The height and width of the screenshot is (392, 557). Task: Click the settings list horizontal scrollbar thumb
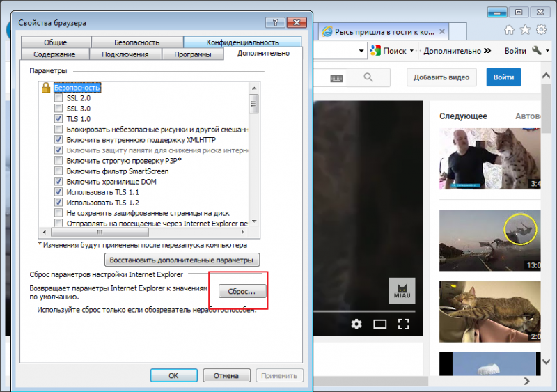pyautogui.click(x=100, y=232)
